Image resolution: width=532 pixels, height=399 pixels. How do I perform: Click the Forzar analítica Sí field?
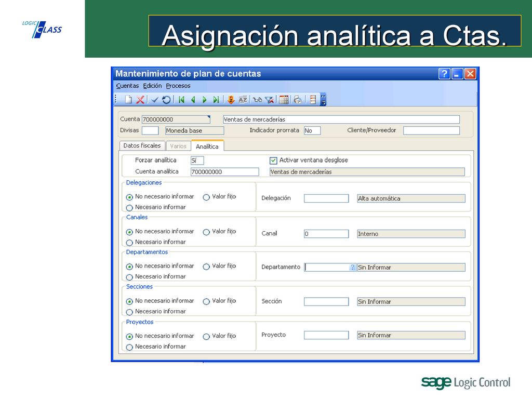pyautogui.click(x=197, y=161)
